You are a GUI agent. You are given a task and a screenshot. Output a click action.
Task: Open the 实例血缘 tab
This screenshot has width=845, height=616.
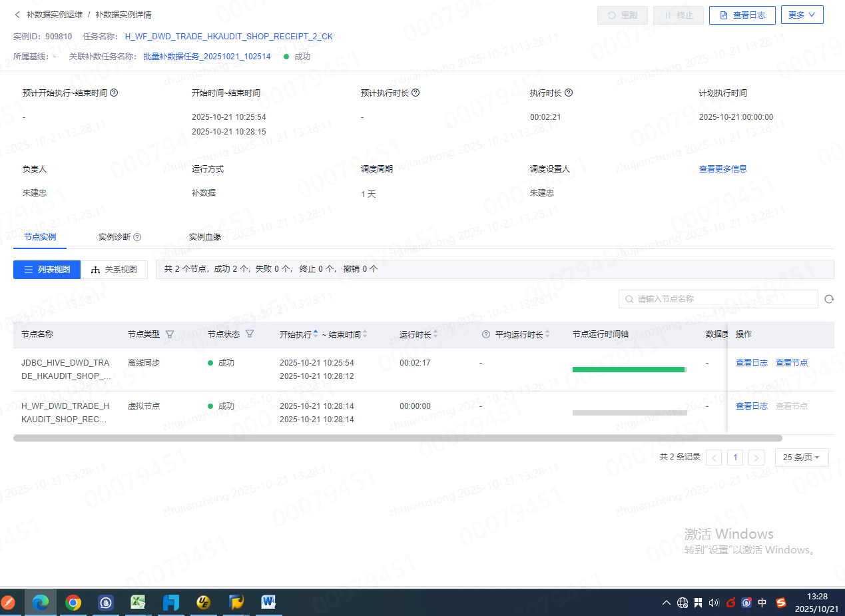click(x=204, y=237)
